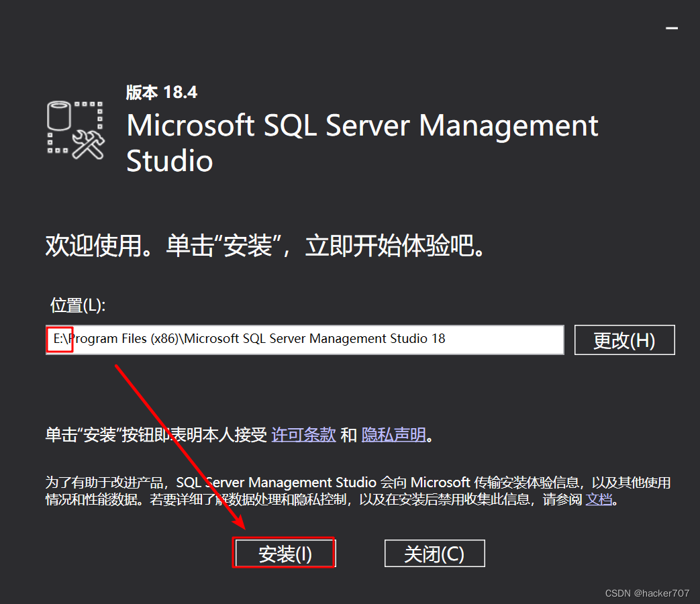This screenshot has height=604, width=700.
Task: Click the 安装(I) install button
Action: 285,553
